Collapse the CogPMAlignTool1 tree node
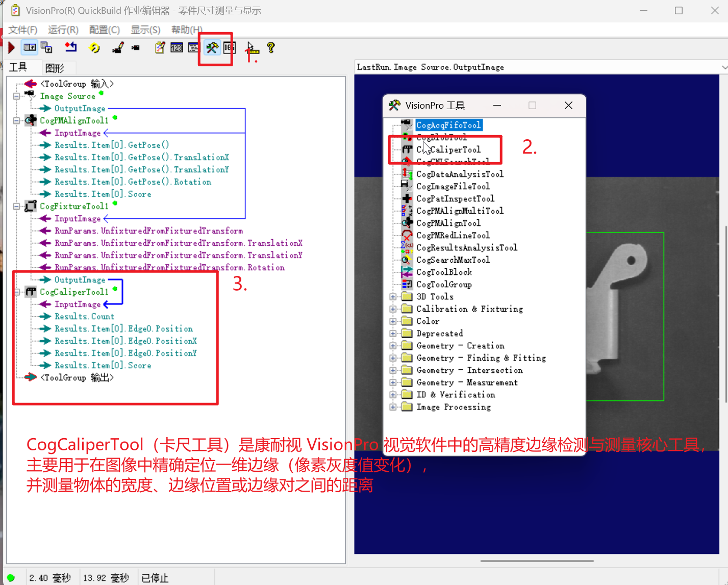Viewport: 728px width, 585px height. point(16,120)
